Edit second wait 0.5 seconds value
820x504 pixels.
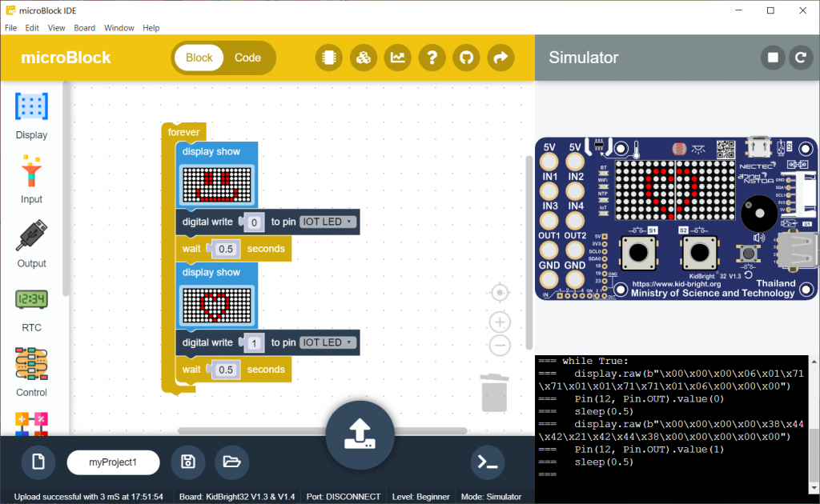(x=226, y=370)
